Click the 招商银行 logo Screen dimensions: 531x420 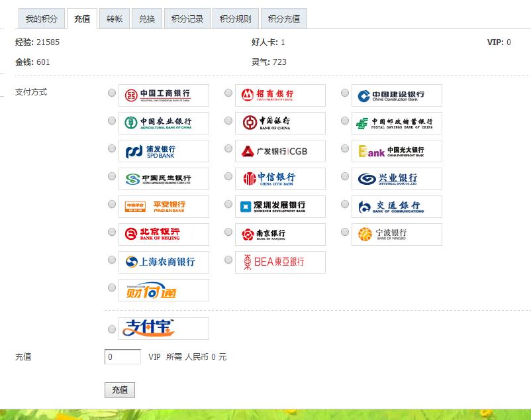click(x=280, y=95)
